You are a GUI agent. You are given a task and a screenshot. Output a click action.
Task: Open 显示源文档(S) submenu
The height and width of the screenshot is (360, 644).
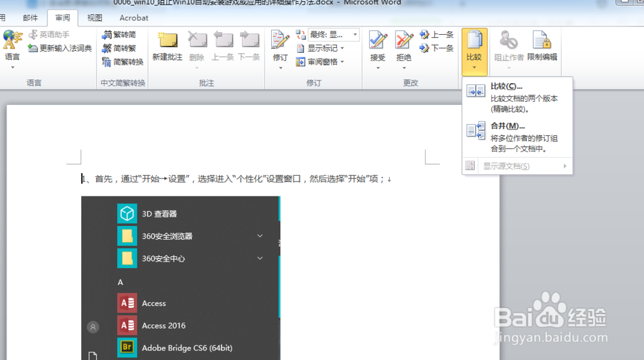pyautogui.click(x=517, y=166)
